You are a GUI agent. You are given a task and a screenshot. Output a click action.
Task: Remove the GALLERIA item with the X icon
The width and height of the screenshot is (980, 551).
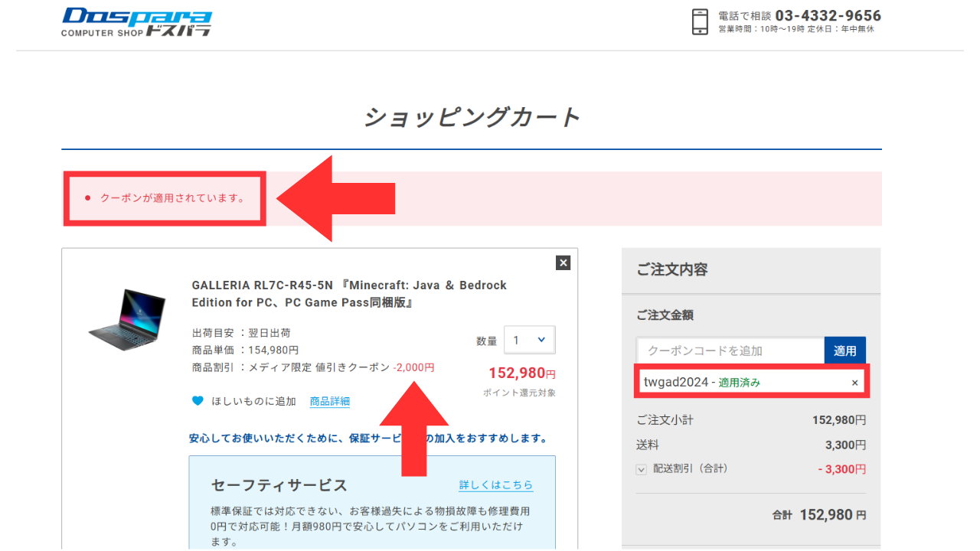pos(563,263)
